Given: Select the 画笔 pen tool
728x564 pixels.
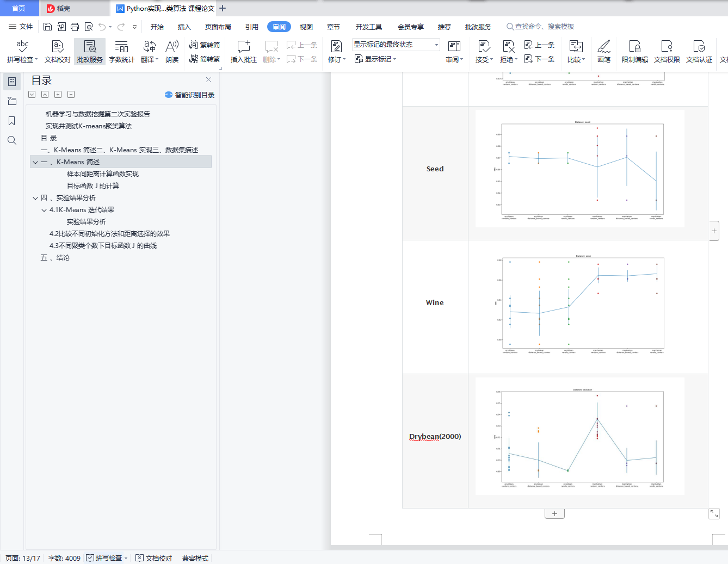Looking at the screenshot, I should click(604, 52).
